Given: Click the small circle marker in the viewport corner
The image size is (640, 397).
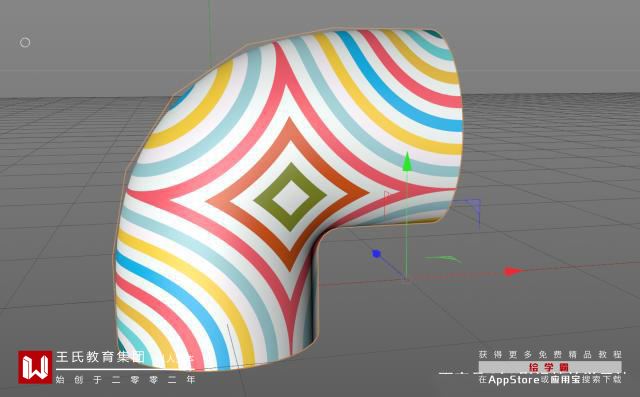Looking at the screenshot, I should (x=25, y=42).
